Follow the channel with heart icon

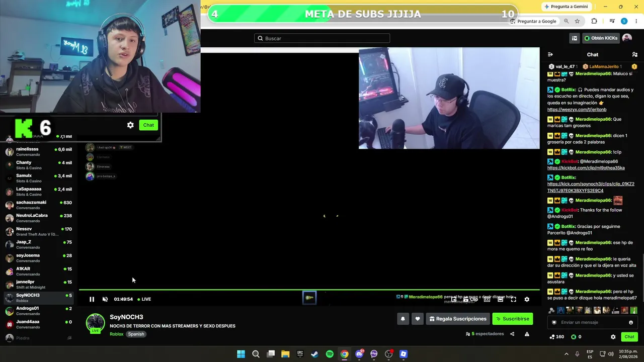(417, 318)
